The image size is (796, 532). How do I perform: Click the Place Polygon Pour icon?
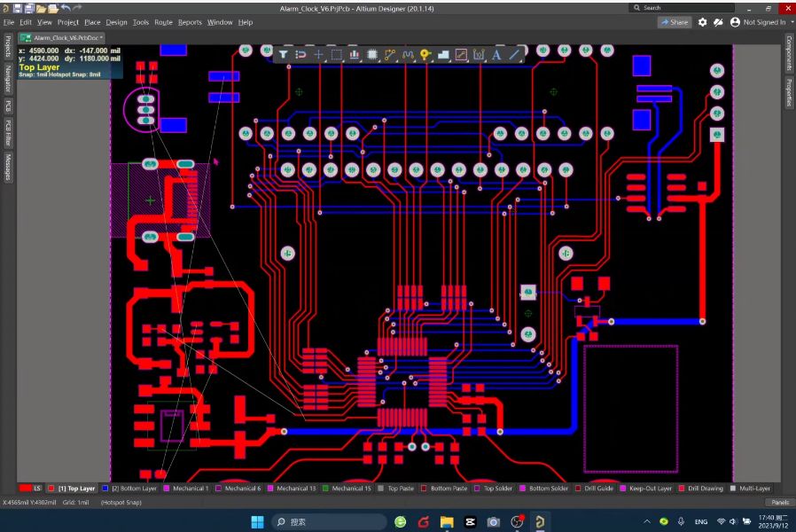(443, 54)
